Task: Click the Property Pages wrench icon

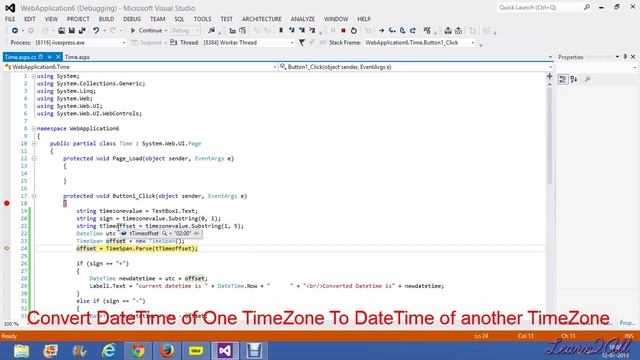Action: point(588,79)
